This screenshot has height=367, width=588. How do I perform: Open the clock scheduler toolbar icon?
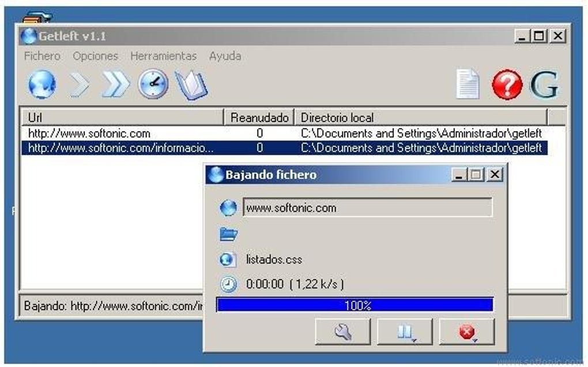[153, 84]
